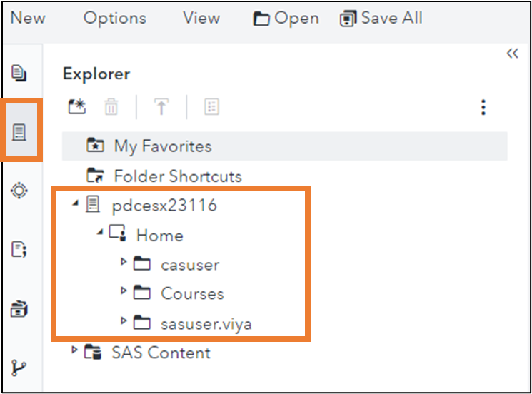
Task: Open the More options three-dot menu
Action: [x=483, y=108]
